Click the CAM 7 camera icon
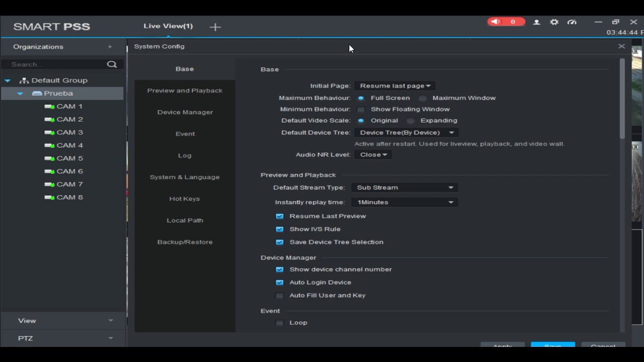The height and width of the screenshot is (362, 644). (49, 185)
